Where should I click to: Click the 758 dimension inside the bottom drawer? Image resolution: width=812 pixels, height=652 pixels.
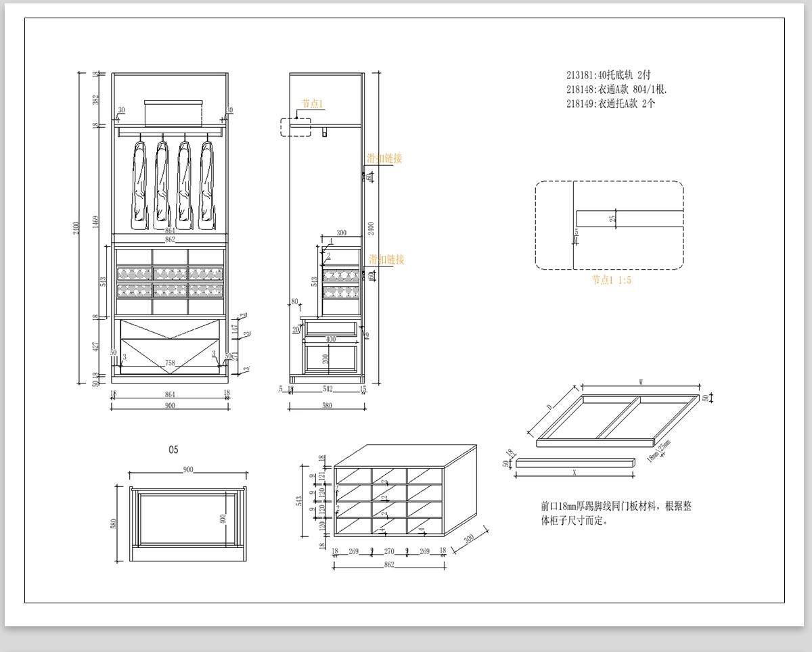pos(169,363)
